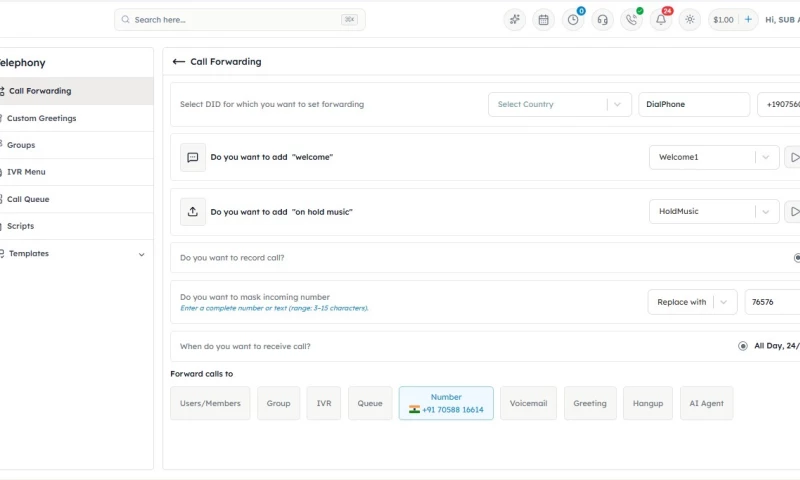800x480 pixels.
Task: Click the upload icon beside on hold music
Action: click(193, 212)
